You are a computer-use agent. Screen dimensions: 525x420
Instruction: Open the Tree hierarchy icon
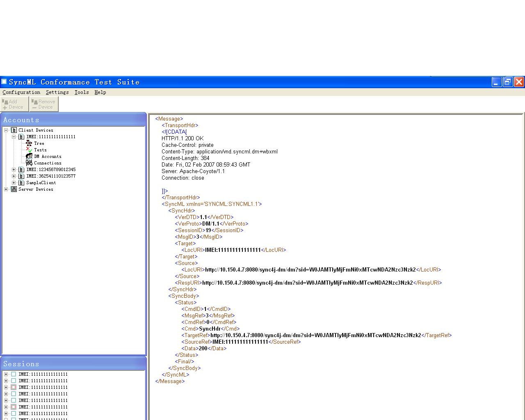click(29, 143)
